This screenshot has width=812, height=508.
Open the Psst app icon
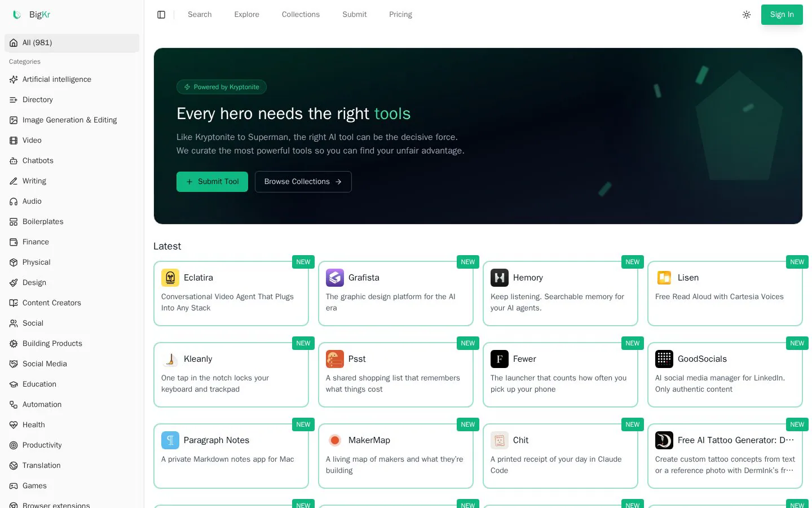(335, 359)
